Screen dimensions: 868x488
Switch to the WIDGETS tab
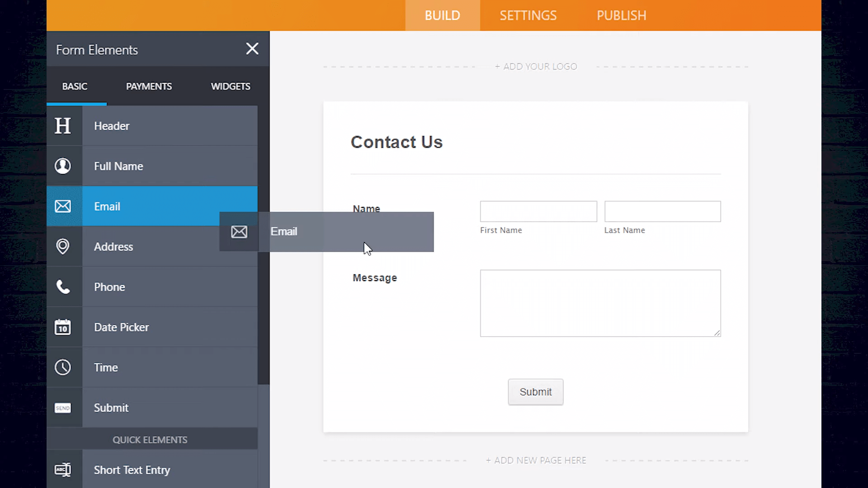pyautogui.click(x=231, y=86)
